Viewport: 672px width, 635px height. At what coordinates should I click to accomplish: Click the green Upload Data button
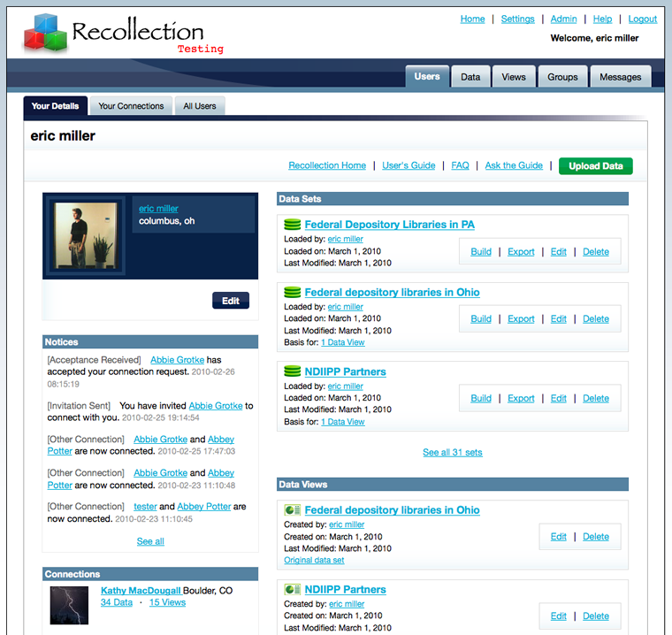coord(596,166)
